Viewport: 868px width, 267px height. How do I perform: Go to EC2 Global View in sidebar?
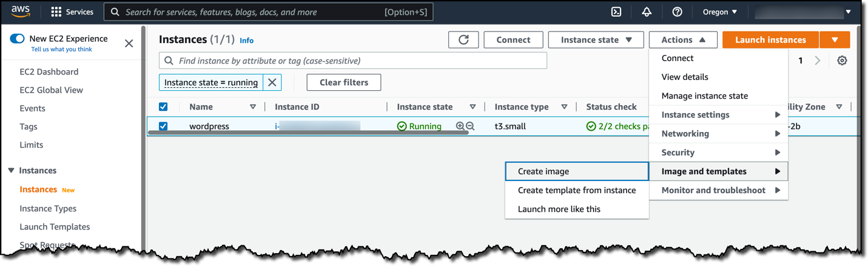[x=52, y=90]
